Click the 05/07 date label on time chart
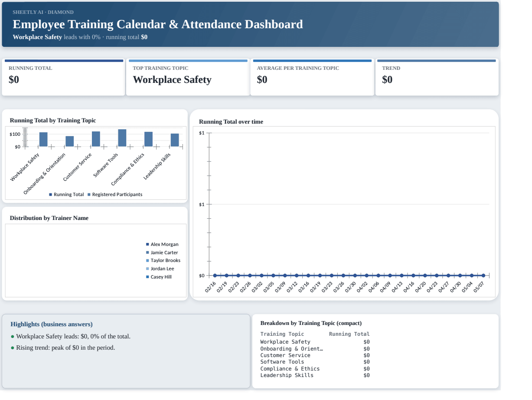 (x=479, y=287)
